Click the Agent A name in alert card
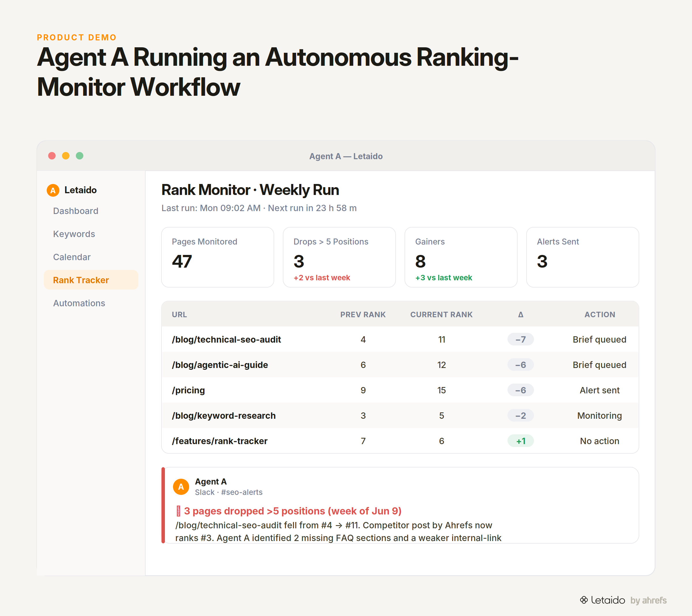The width and height of the screenshot is (692, 616). (x=210, y=482)
